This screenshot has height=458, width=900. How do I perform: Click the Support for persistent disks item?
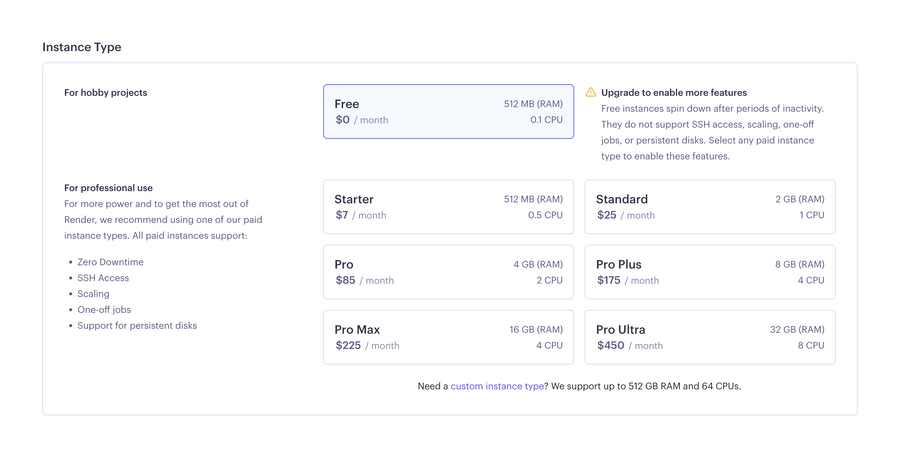pos(137,326)
